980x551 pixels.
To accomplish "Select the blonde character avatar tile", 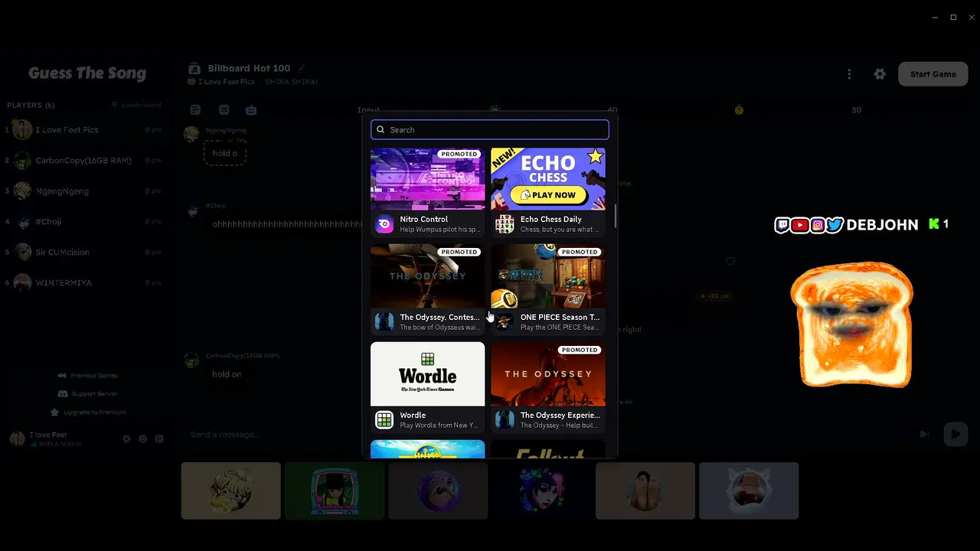I will 231,491.
